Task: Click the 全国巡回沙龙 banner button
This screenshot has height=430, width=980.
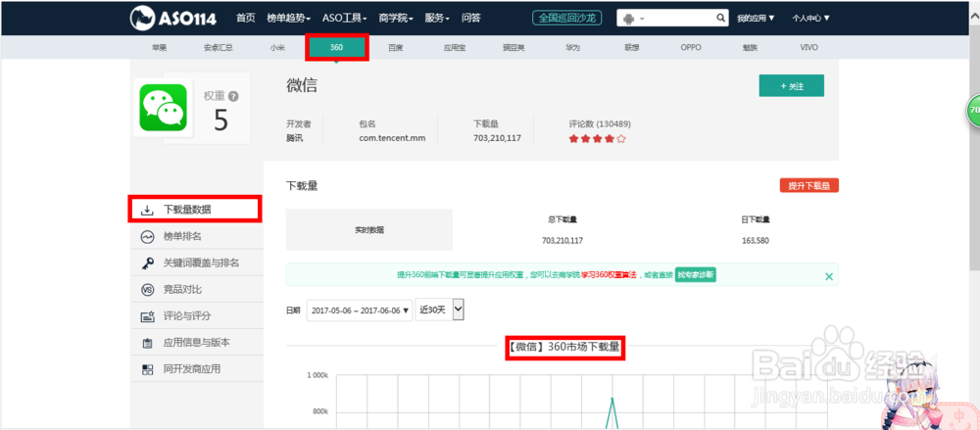Action: tap(566, 19)
